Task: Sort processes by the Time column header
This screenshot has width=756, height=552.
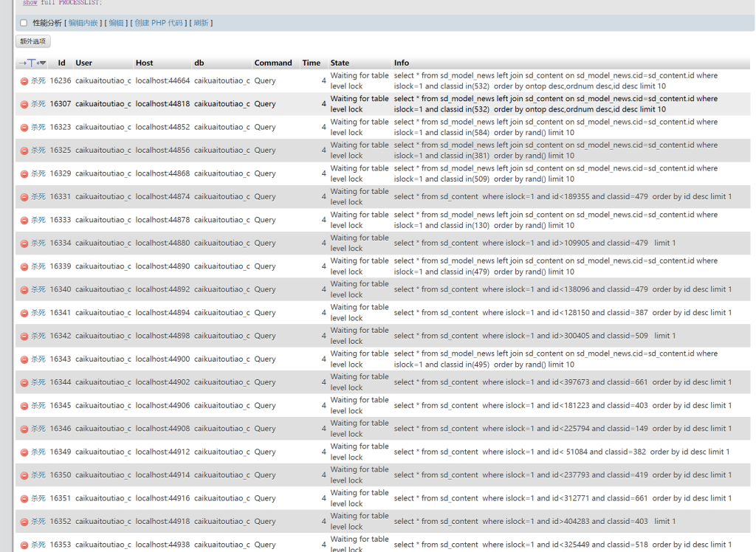Action: [311, 63]
